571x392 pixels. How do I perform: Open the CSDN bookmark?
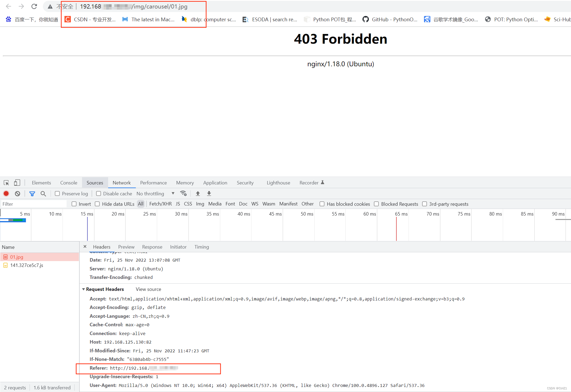[90, 19]
